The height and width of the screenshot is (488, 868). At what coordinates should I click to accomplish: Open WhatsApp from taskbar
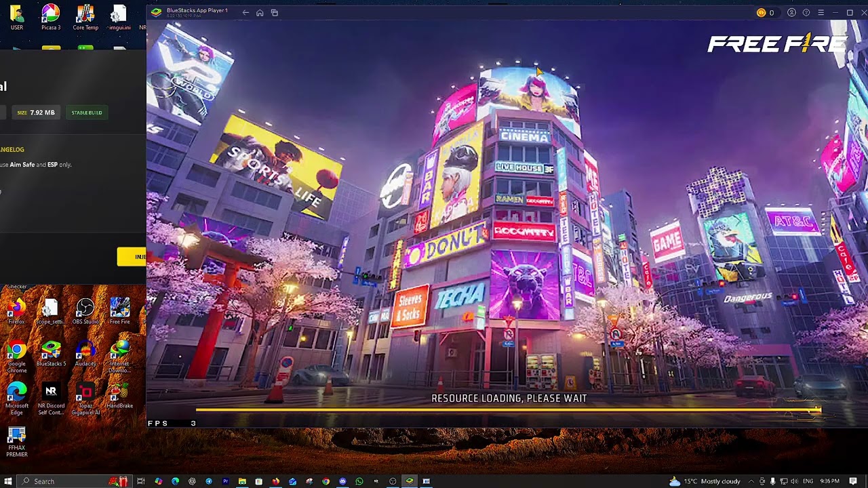click(359, 481)
